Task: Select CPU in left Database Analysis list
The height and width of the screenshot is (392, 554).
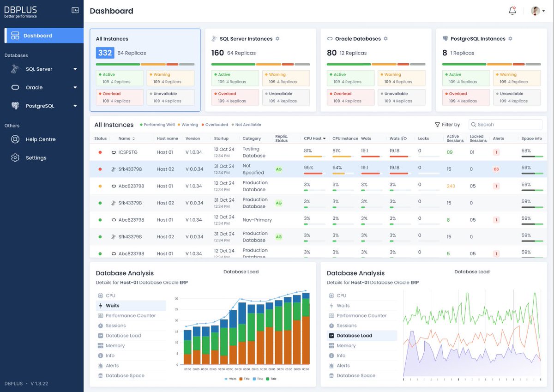Action: point(131,296)
